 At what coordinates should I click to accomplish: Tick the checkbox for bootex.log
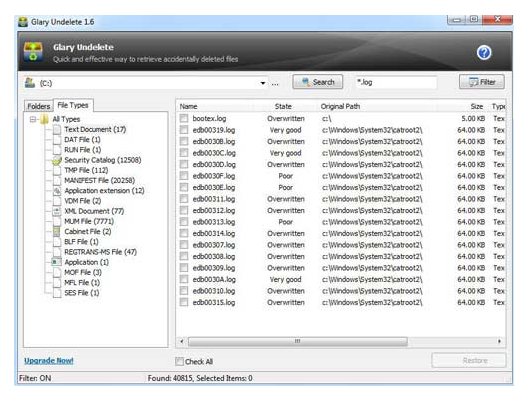(x=184, y=118)
